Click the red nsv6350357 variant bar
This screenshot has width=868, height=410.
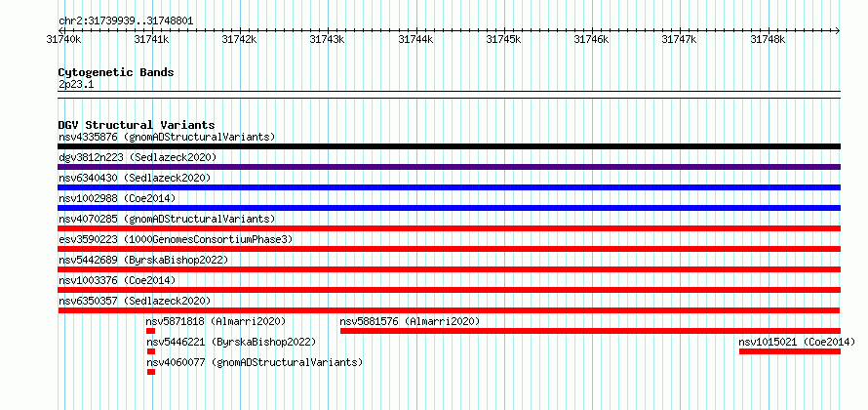click(449, 310)
